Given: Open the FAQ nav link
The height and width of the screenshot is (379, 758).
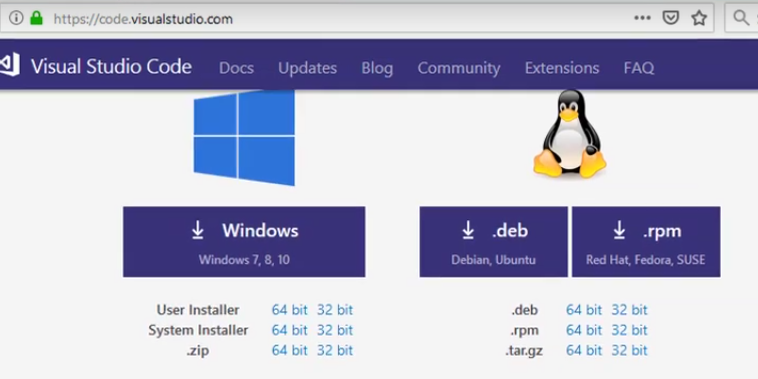Looking at the screenshot, I should [639, 68].
